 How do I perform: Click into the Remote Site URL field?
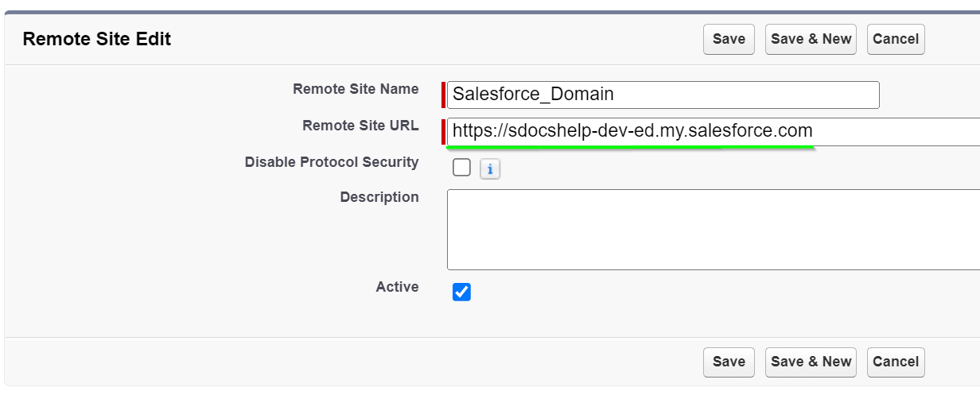pyautogui.click(x=714, y=131)
